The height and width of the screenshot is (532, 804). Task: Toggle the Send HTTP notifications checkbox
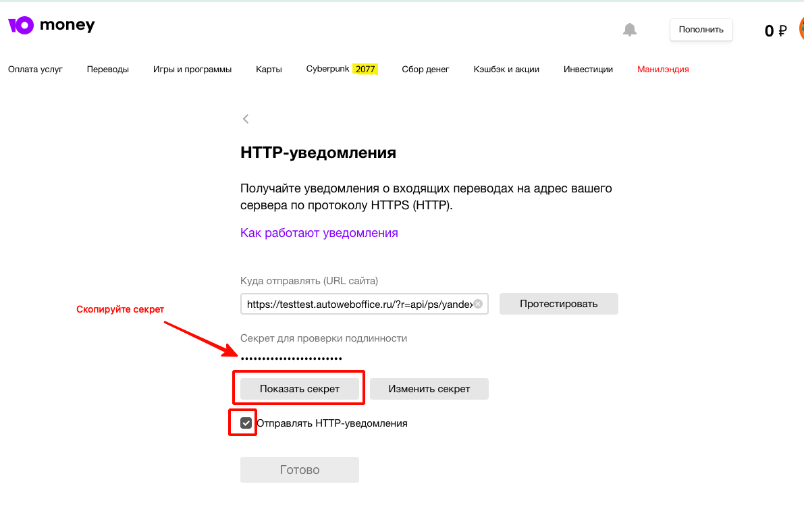[x=246, y=423]
